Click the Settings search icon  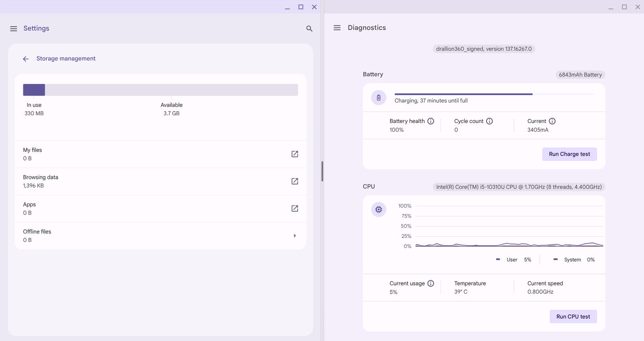(309, 29)
